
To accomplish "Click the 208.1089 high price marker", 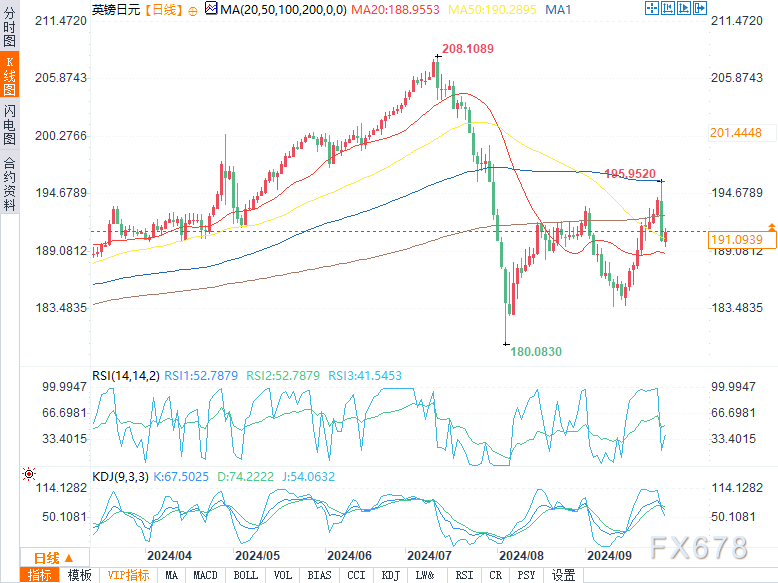I will 468,49.
